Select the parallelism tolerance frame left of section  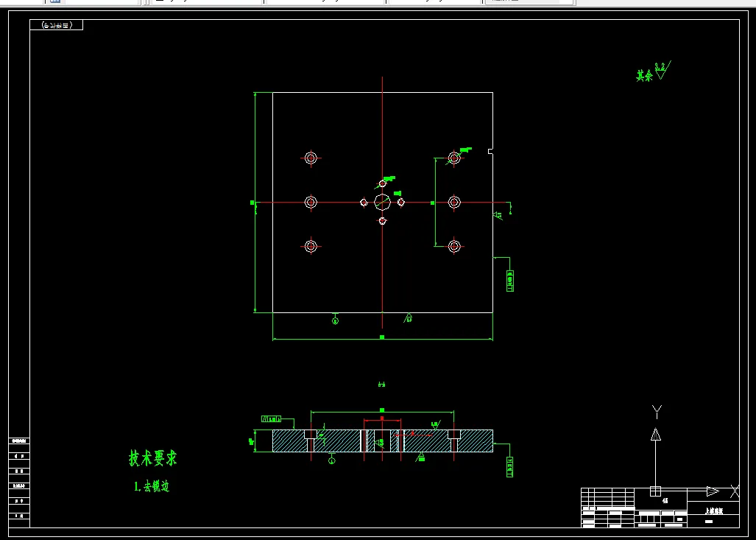click(271, 419)
